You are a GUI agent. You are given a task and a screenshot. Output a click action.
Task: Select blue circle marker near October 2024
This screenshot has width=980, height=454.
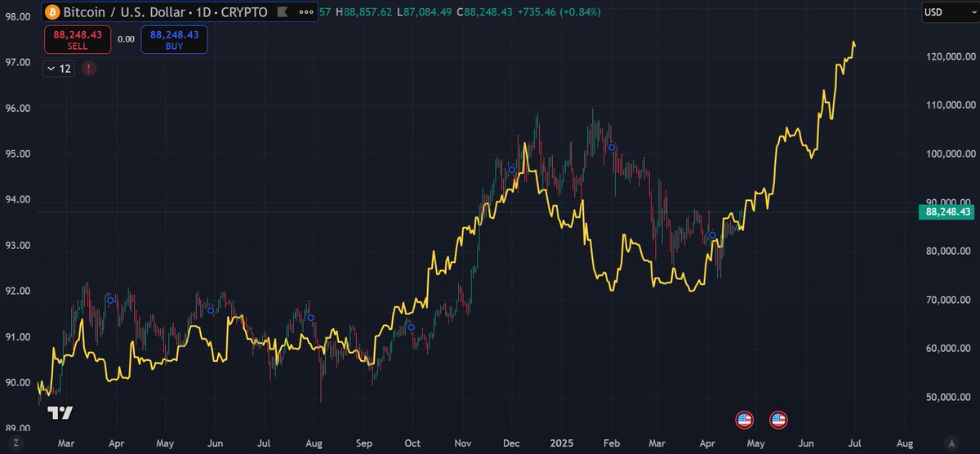(x=412, y=327)
